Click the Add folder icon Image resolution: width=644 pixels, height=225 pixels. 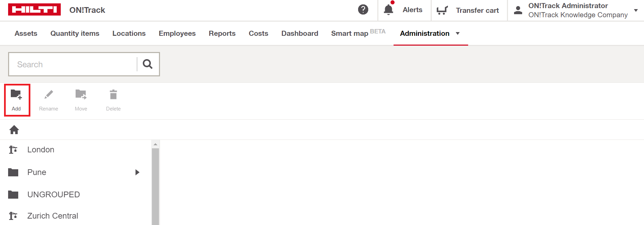click(x=16, y=94)
